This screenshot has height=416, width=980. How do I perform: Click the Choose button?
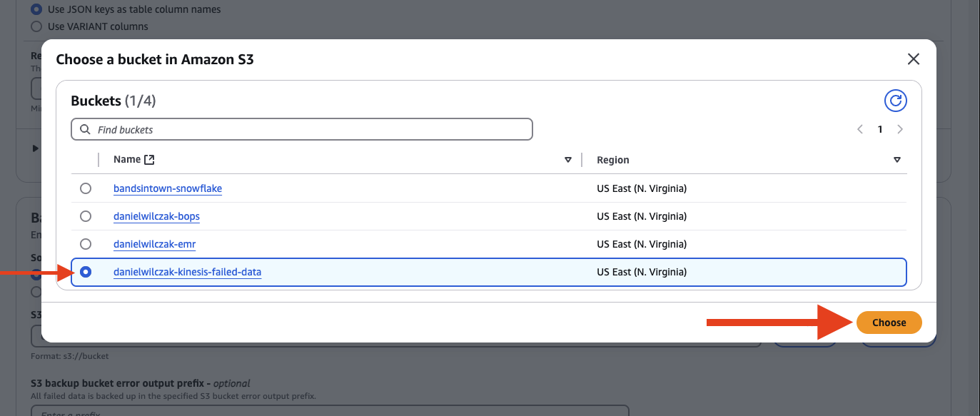click(x=889, y=323)
